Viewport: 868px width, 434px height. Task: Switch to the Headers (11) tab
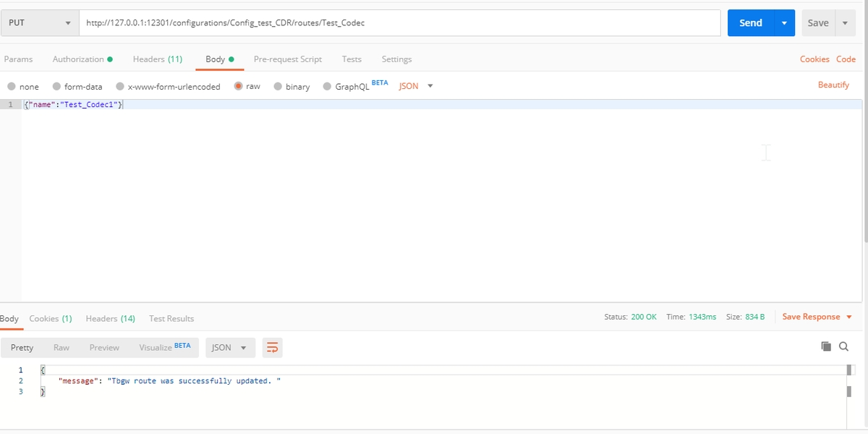click(x=157, y=59)
